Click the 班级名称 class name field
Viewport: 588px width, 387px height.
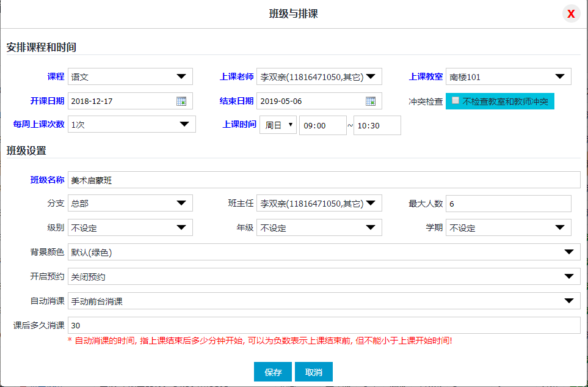(324, 180)
